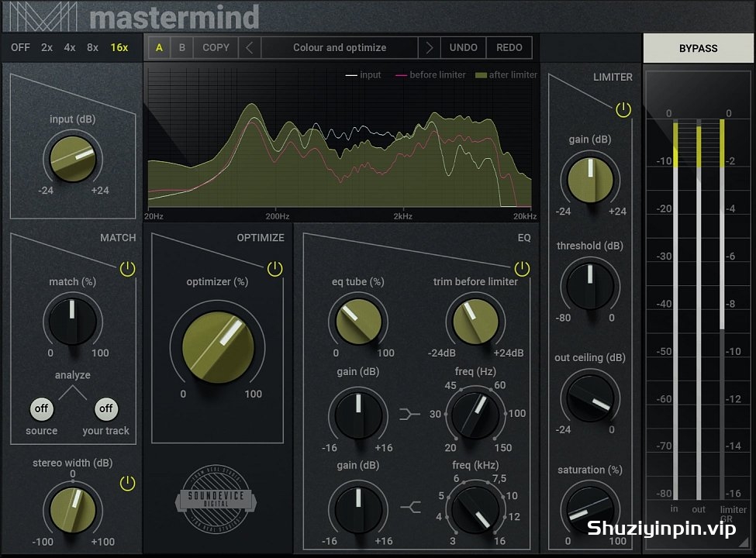Switch to preset slot A
Viewport: 756px width, 558px height.
click(x=159, y=48)
